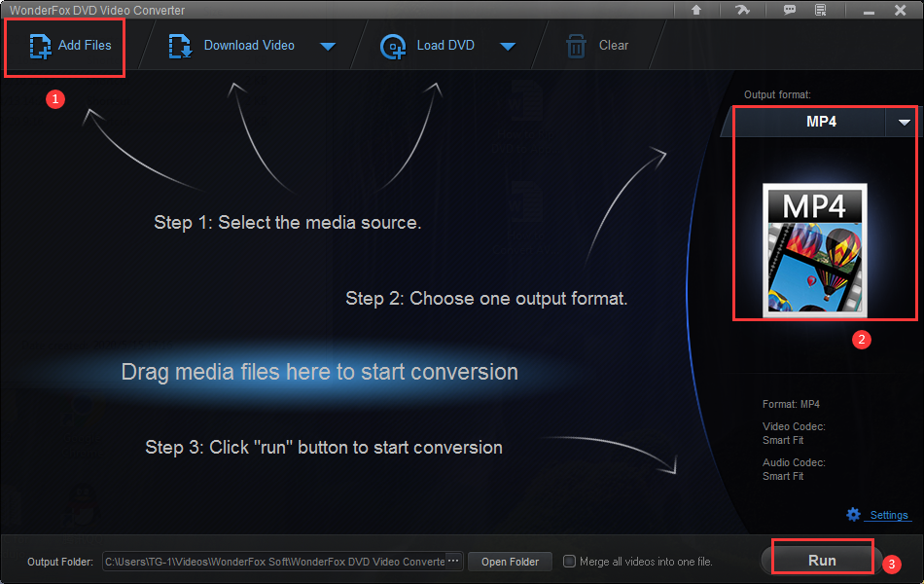The height and width of the screenshot is (584, 924).
Task: Click 'Drag media files here to start conversion' text
Action: 319,372
